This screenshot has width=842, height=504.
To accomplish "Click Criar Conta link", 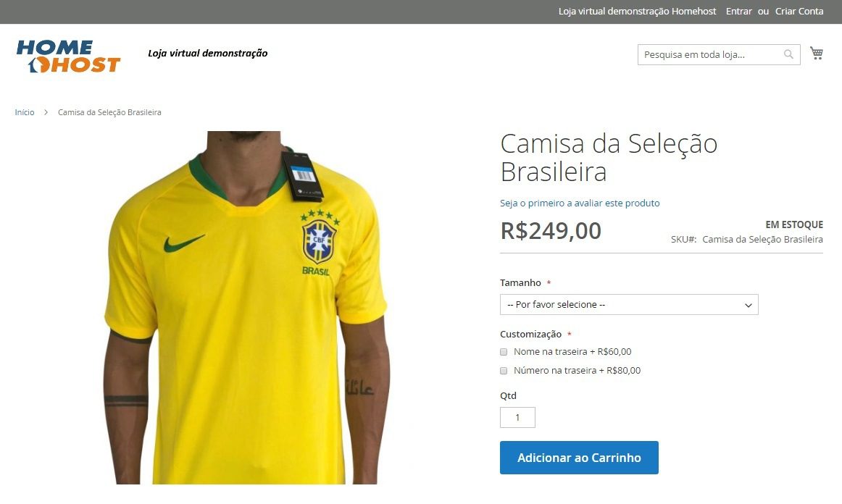I will point(799,12).
